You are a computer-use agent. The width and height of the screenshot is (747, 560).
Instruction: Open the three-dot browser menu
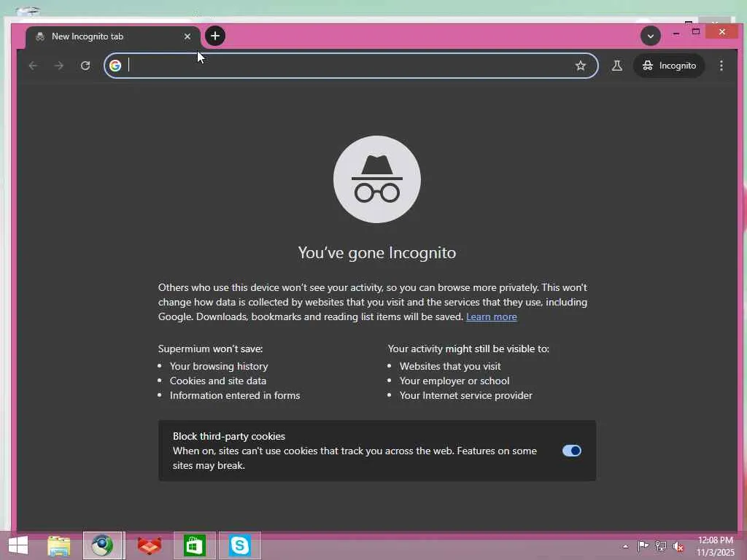click(x=721, y=66)
